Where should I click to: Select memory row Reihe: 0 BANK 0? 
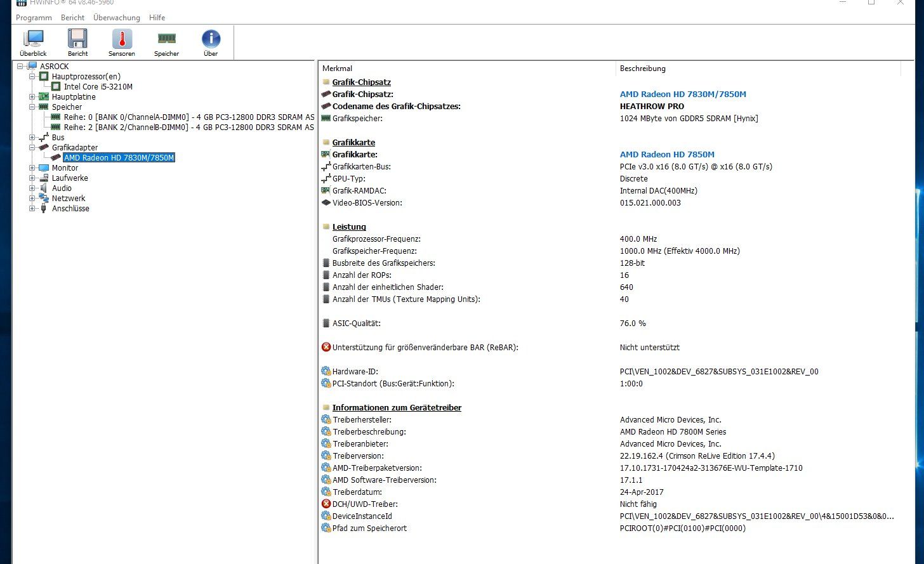tap(189, 117)
